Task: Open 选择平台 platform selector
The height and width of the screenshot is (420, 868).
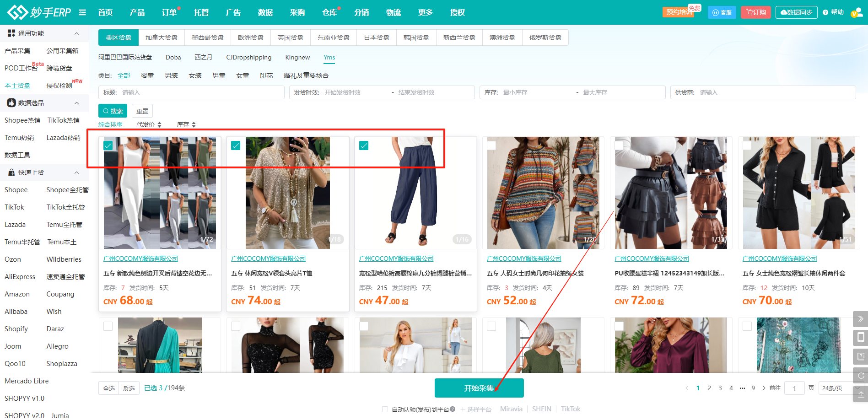Action: (x=476, y=409)
